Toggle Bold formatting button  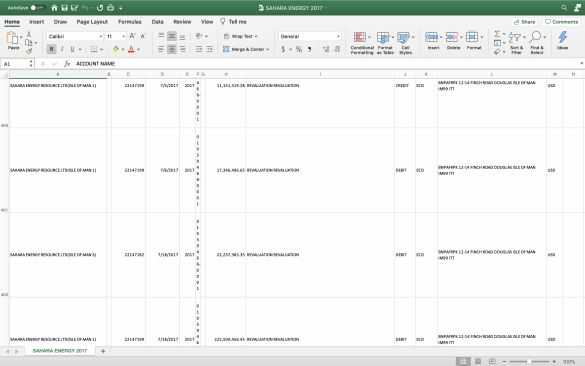click(51, 49)
